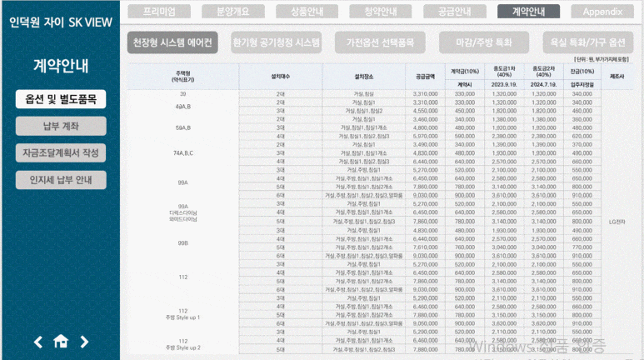The height and width of the screenshot is (360, 644).
Task: Click the 인덕원 자이 SK VIEW title
Action: [61, 22]
